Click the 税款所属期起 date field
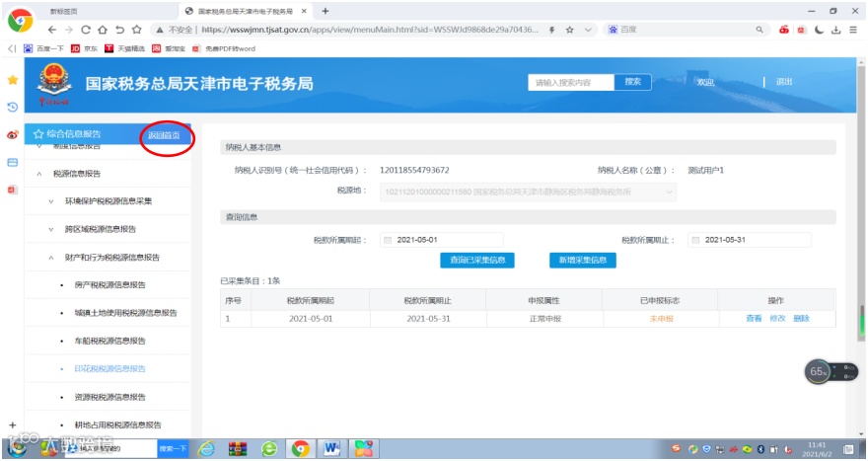Image resolution: width=868 pixels, height=461 pixels. click(x=442, y=240)
